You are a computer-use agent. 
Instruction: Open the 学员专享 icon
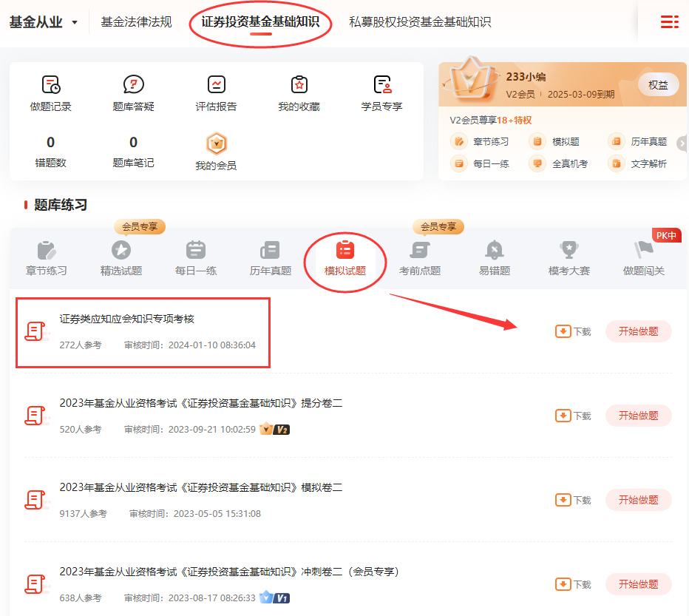click(382, 84)
